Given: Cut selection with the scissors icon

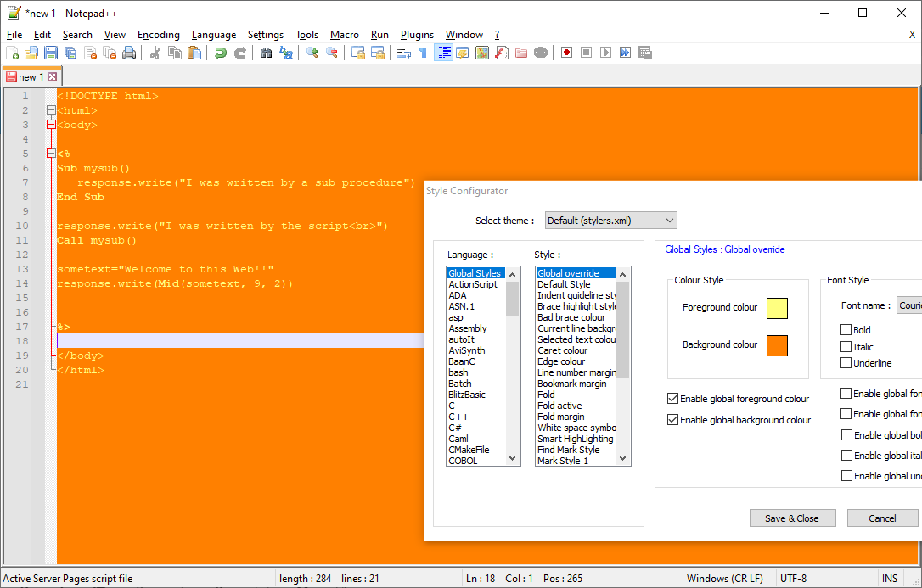Looking at the screenshot, I should 155,53.
